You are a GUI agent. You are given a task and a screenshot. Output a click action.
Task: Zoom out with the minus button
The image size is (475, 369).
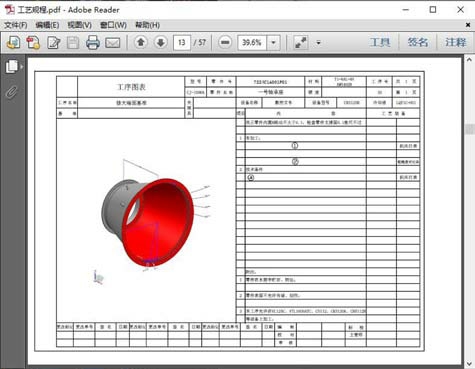coord(225,42)
